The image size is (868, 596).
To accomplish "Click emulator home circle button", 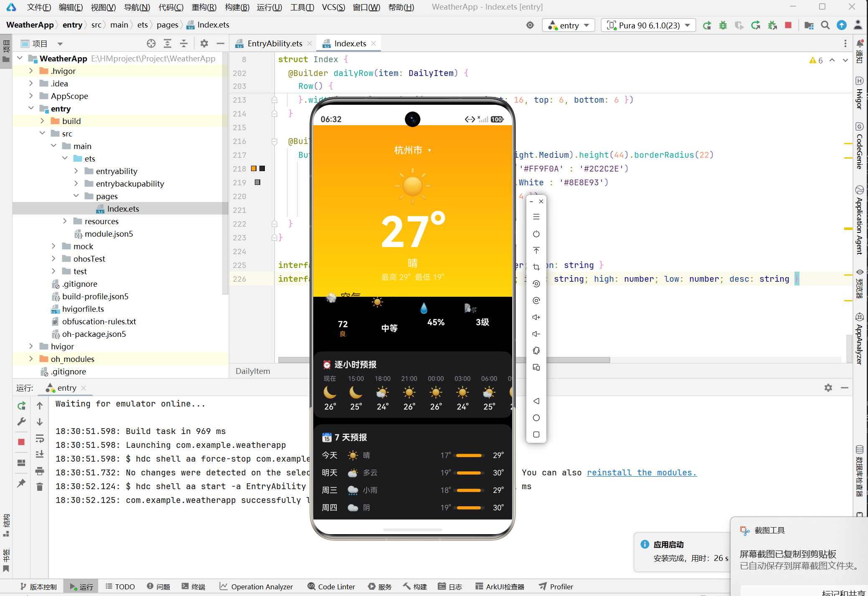I will click(x=536, y=418).
